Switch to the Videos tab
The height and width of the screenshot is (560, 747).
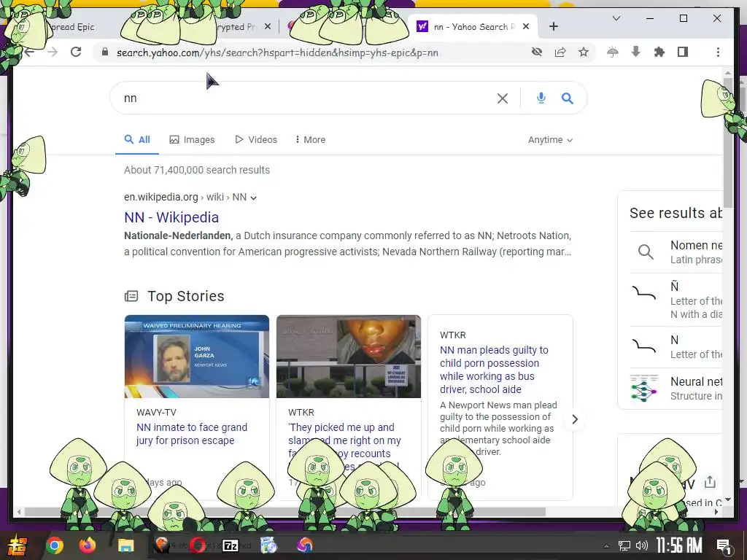pyautogui.click(x=256, y=139)
